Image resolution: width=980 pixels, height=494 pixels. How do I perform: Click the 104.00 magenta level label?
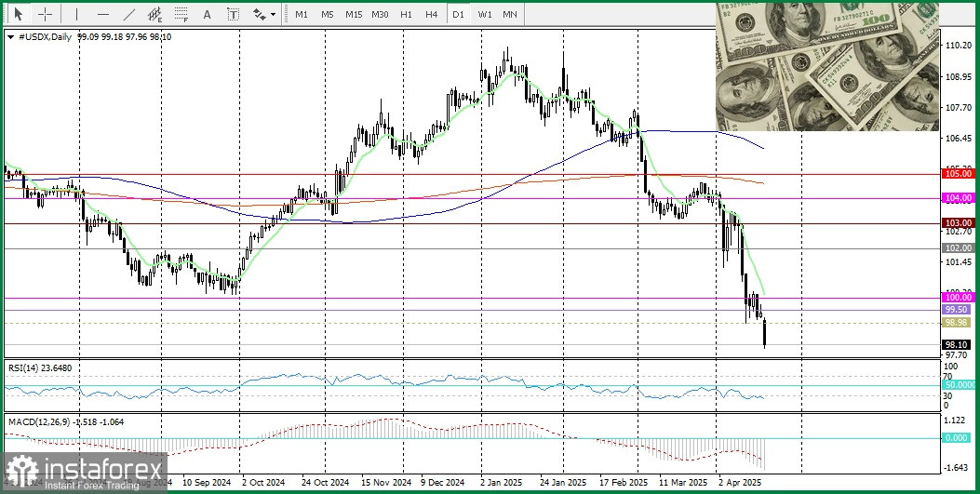tap(958, 198)
